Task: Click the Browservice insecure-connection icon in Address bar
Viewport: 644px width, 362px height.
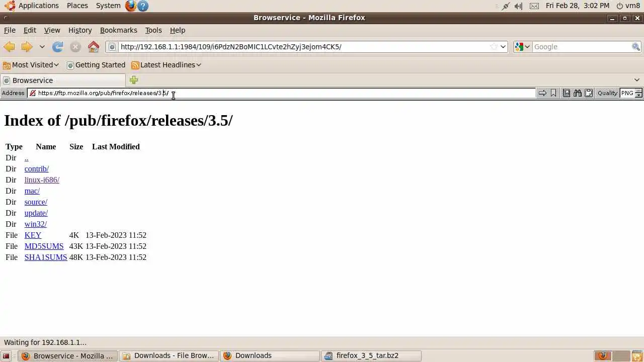Action: coord(33,93)
